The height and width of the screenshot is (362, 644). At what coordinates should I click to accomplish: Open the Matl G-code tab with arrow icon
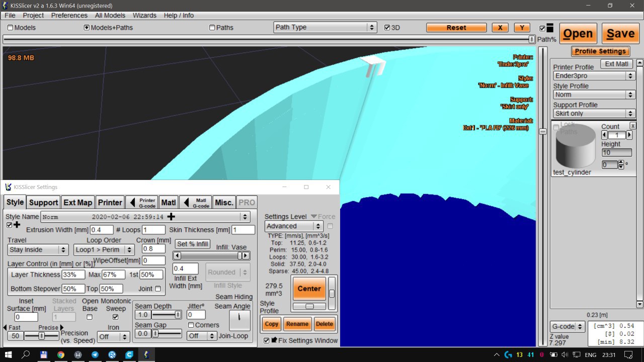(195, 202)
